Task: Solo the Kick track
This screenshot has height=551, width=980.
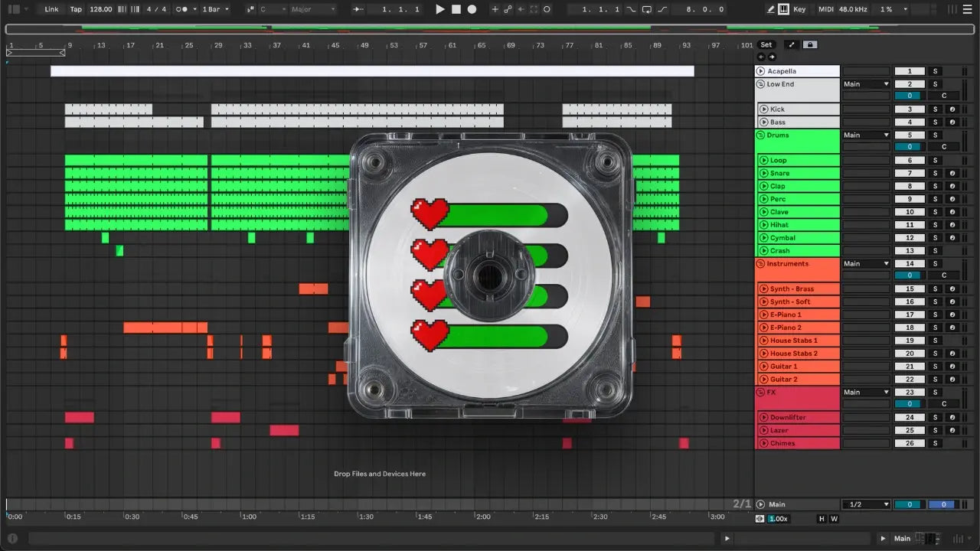Action: (x=935, y=109)
